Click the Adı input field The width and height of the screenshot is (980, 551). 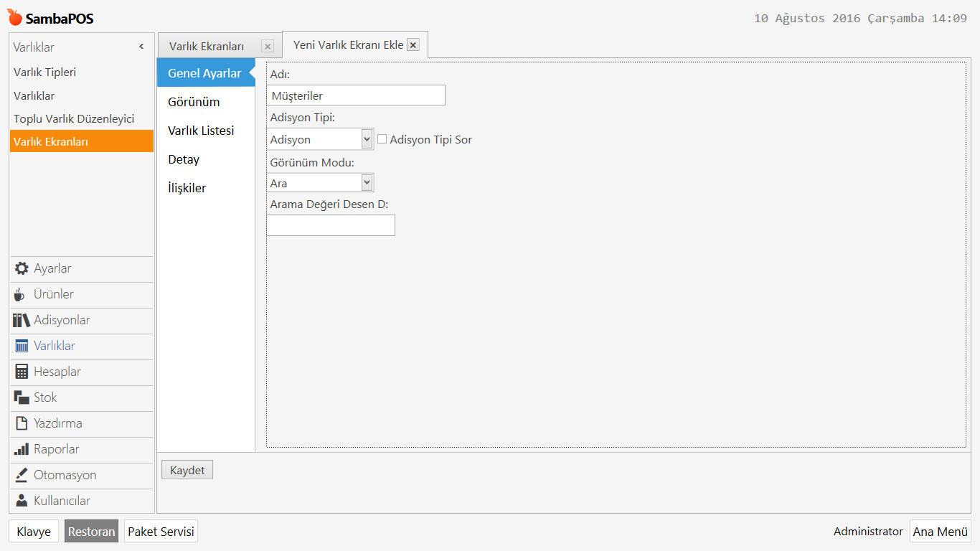tap(356, 95)
